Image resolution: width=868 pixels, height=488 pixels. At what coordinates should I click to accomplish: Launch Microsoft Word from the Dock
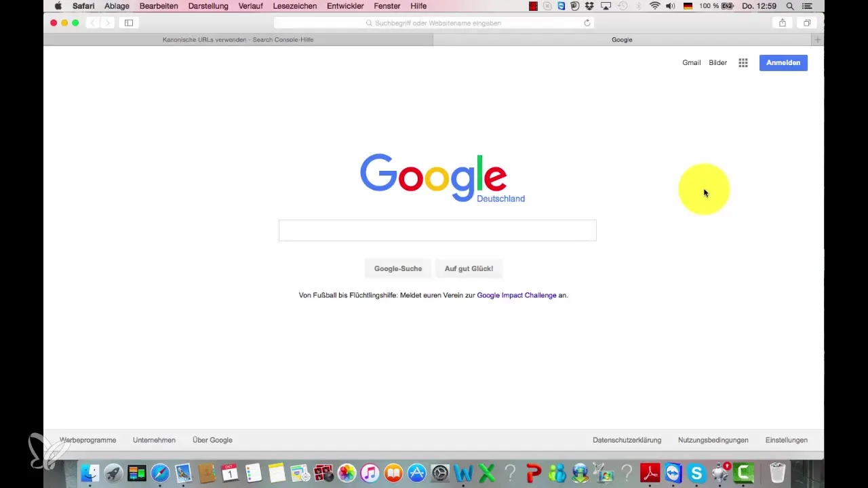pos(463,472)
